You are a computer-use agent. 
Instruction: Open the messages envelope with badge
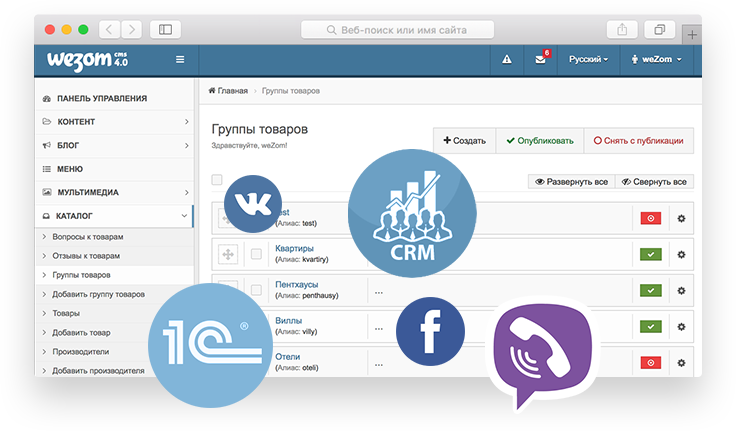(x=541, y=59)
